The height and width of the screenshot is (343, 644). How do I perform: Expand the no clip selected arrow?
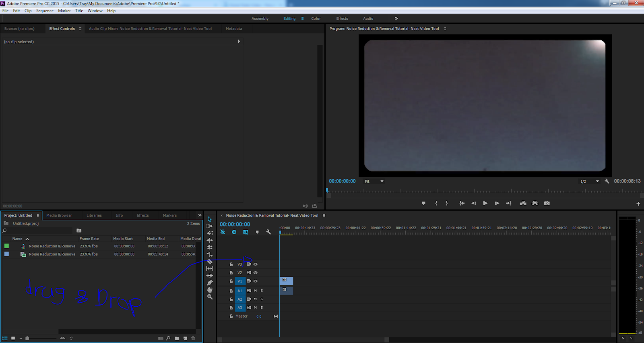tap(239, 42)
